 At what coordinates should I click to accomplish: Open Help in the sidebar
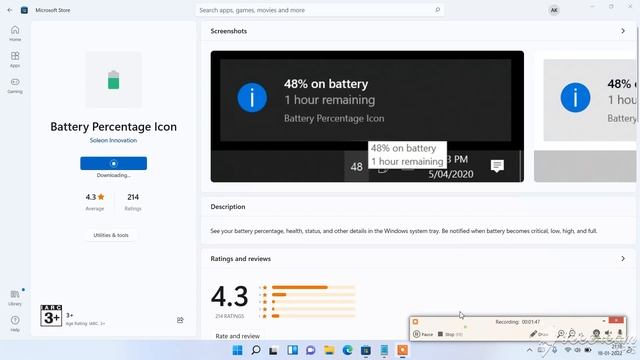click(x=15, y=324)
